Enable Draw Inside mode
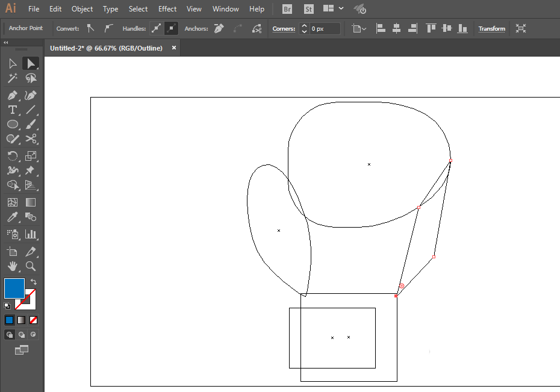 pyautogui.click(x=33, y=335)
